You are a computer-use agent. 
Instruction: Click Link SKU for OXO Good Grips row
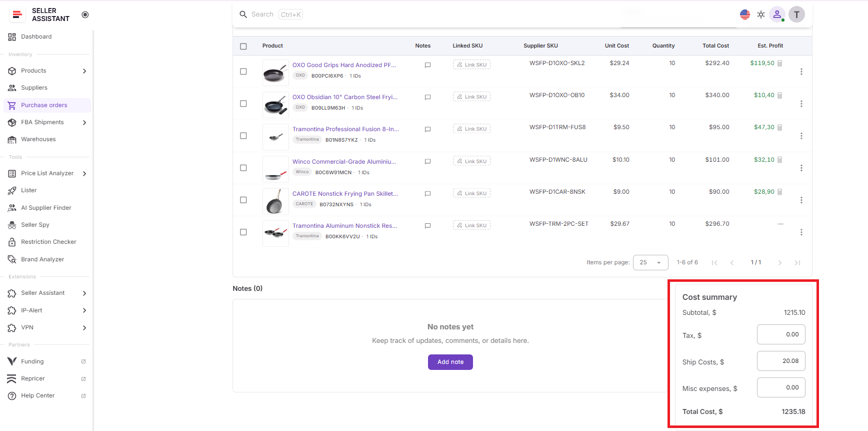tap(471, 65)
